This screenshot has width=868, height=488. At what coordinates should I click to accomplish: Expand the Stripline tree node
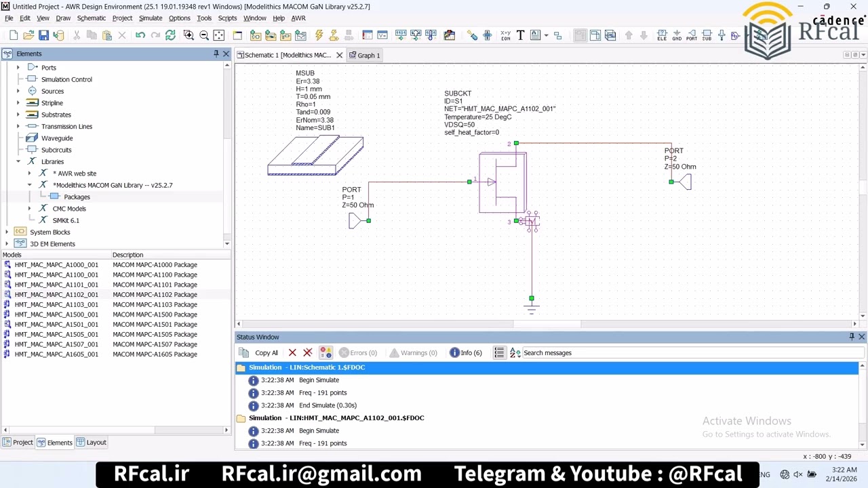(x=18, y=103)
